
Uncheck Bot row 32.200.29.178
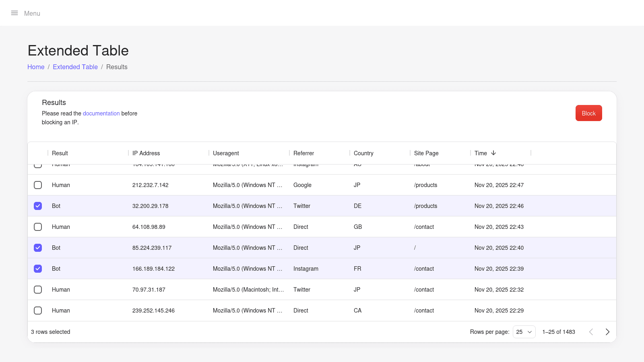click(38, 206)
